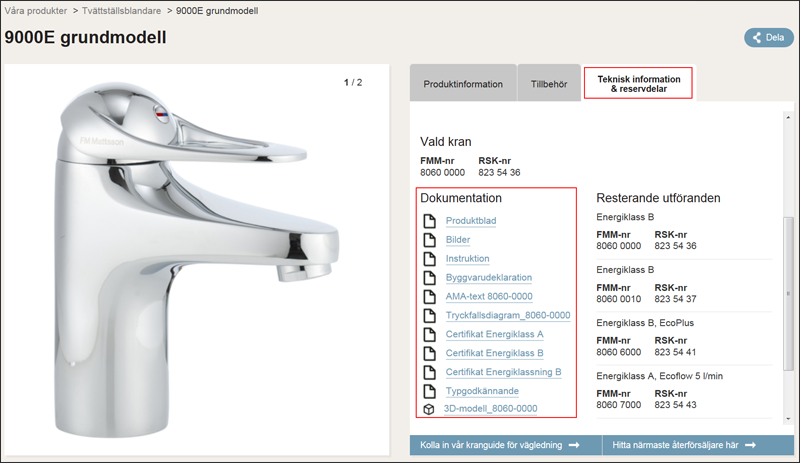Click the document icon beside Typgodkännande
The width and height of the screenshot is (800, 463).
point(430,391)
